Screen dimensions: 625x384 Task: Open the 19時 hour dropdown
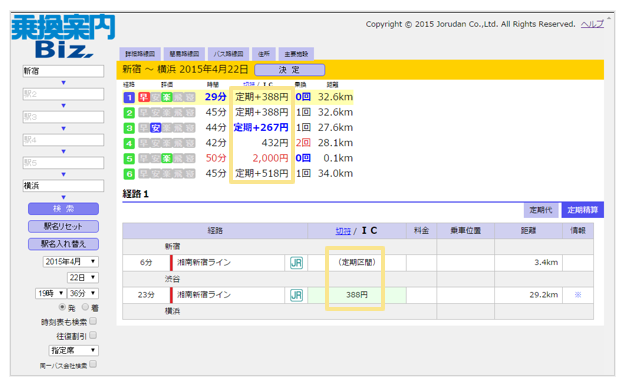tap(51, 293)
